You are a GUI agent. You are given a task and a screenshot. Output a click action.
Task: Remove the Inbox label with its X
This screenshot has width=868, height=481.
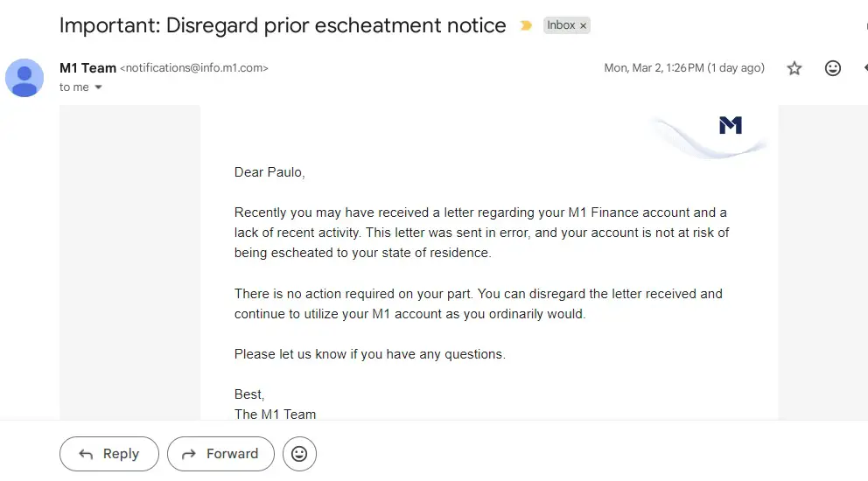584,26
